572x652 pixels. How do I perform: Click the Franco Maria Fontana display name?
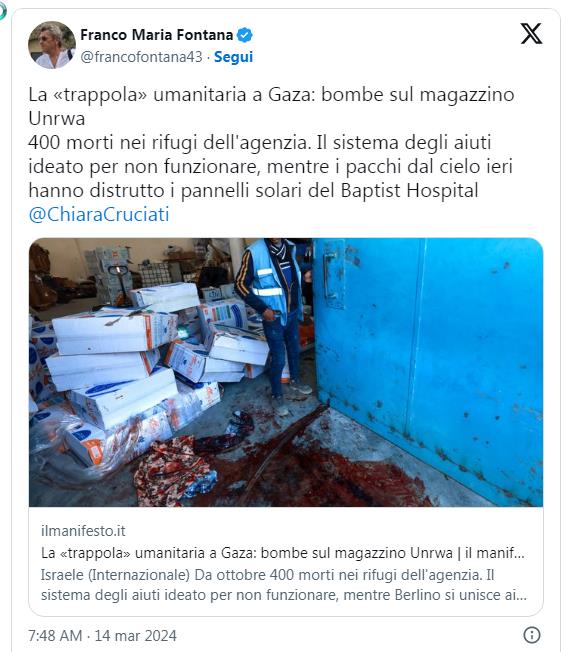[157, 35]
